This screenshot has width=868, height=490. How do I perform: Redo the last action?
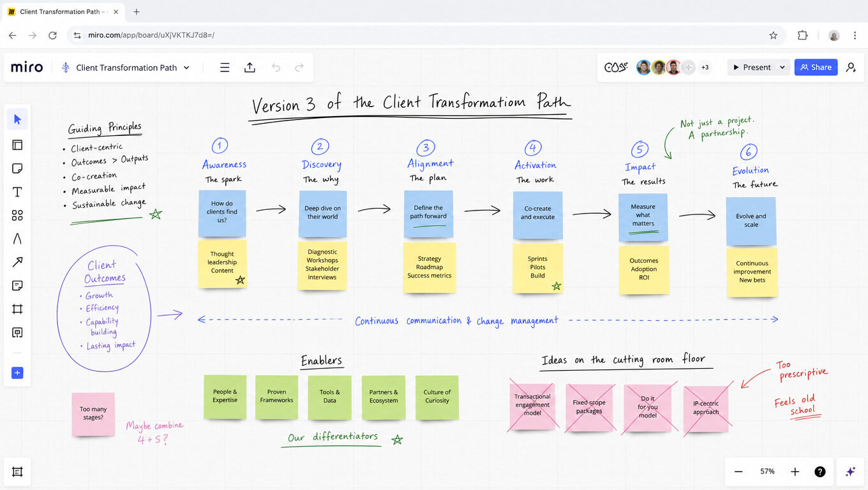click(x=299, y=68)
